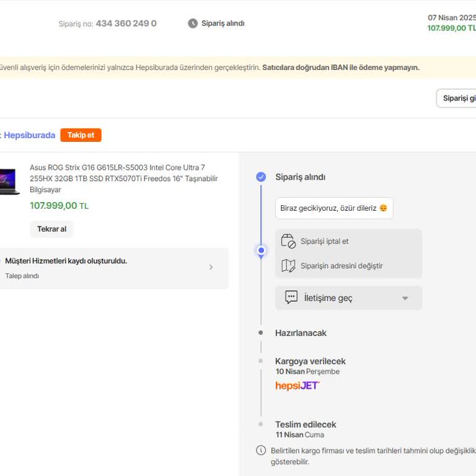Open the Hepsiburada seller link
476x476 pixels.
29,135
